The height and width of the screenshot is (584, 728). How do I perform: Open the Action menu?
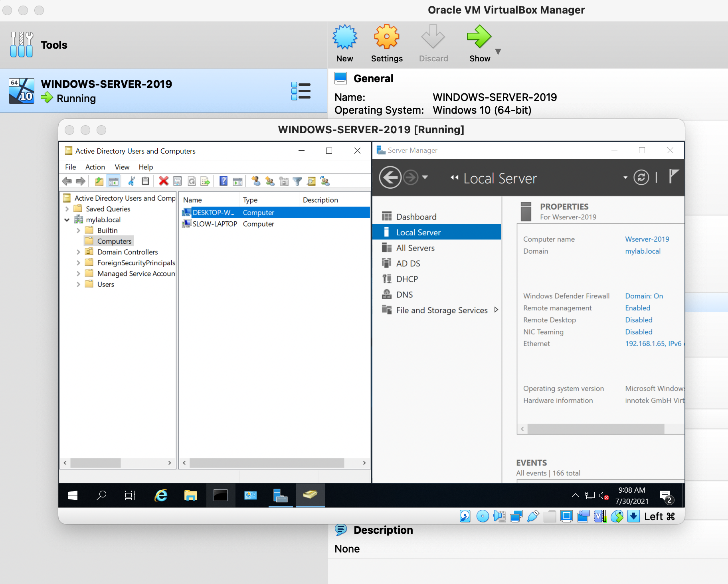tap(95, 167)
